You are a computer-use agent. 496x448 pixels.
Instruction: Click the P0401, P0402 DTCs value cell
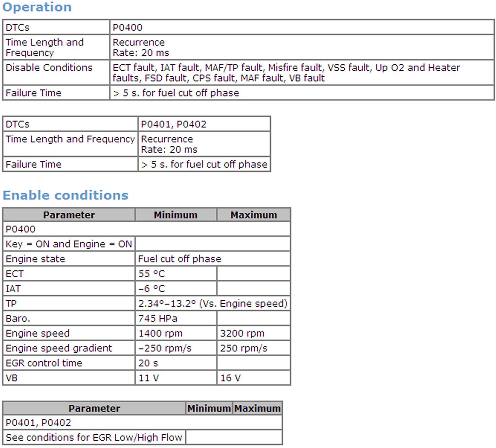(173, 124)
